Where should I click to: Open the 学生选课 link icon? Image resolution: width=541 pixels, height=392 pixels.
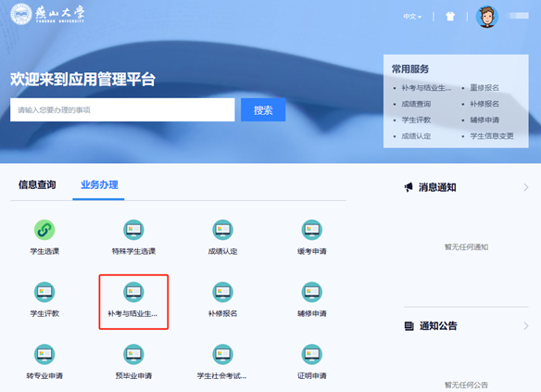pos(44,230)
